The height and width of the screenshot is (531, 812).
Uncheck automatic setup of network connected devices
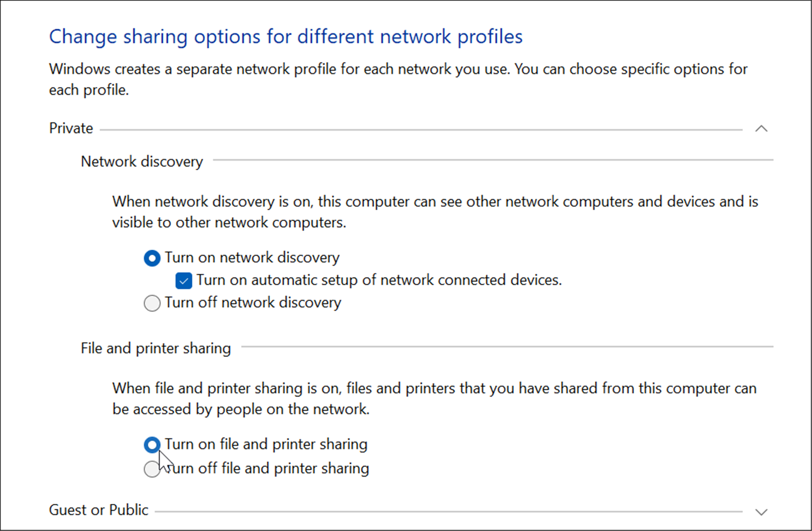tap(183, 280)
